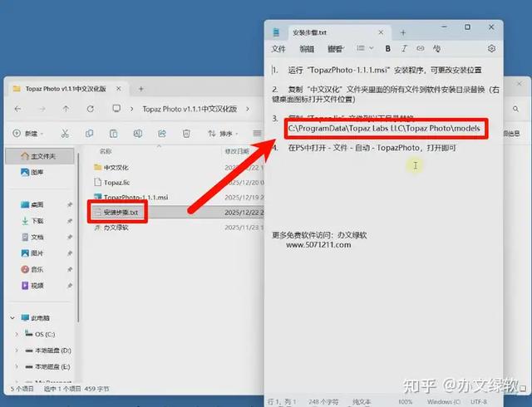The height and width of the screenshot is (407, 532).
Task: Open the view layout icon in Explorer toolbar
Action: (x=257, y=134)
